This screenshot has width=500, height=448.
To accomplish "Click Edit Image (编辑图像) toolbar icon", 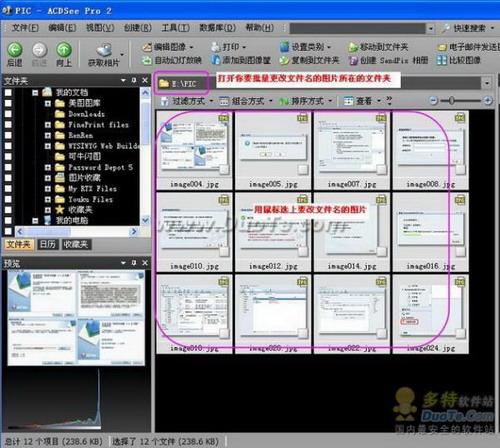I will click(147, 47).
